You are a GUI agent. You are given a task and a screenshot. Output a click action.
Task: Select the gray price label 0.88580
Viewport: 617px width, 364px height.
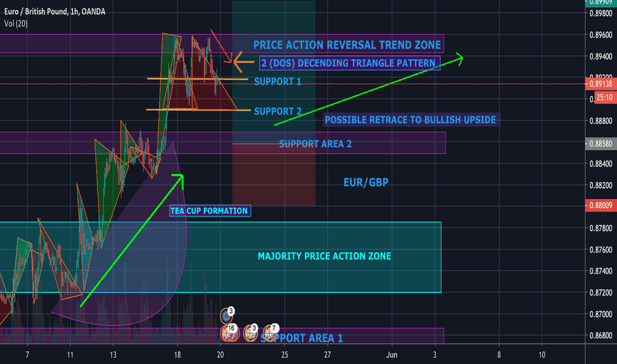point(601,144)
